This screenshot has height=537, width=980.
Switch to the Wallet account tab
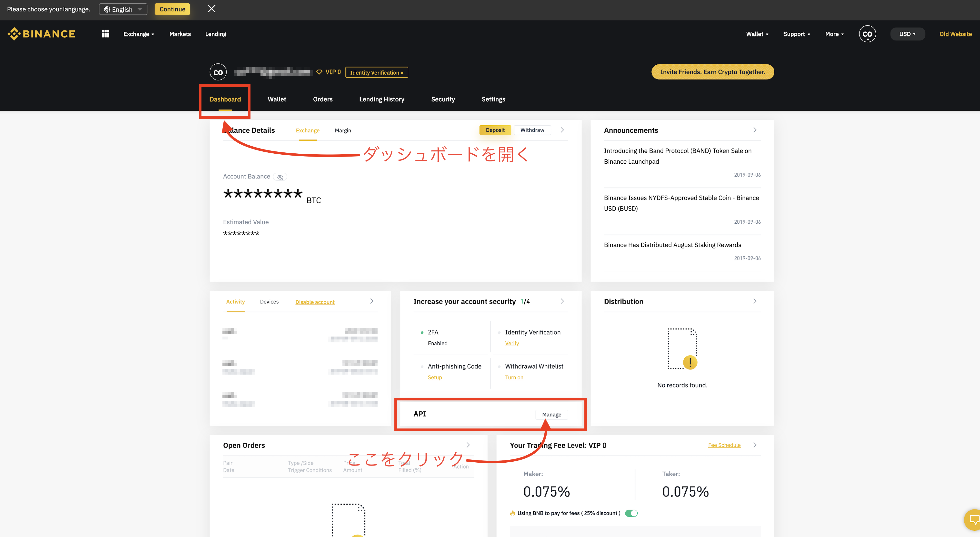pyautogui.click(x=277, y=99)
